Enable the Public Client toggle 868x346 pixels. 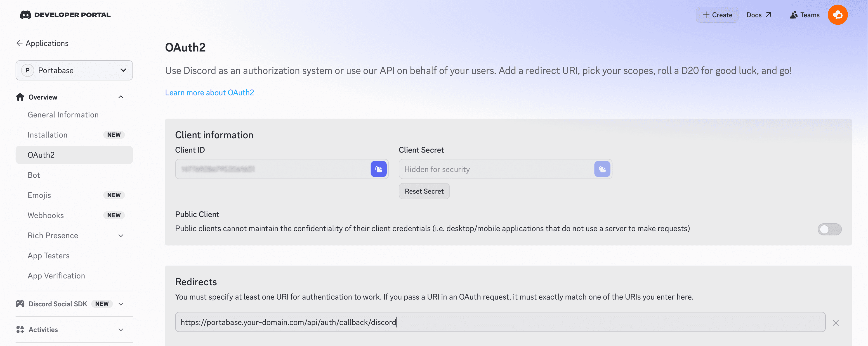tap(829, 229)
